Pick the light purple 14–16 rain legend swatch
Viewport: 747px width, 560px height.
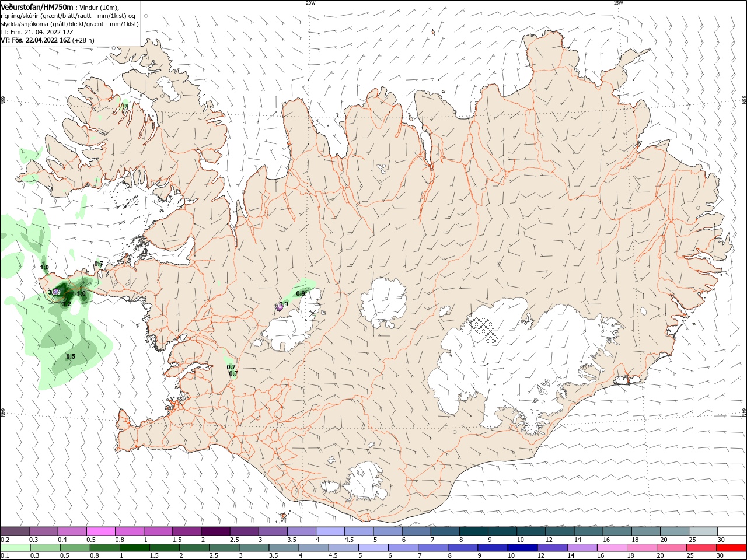[582, 548]
